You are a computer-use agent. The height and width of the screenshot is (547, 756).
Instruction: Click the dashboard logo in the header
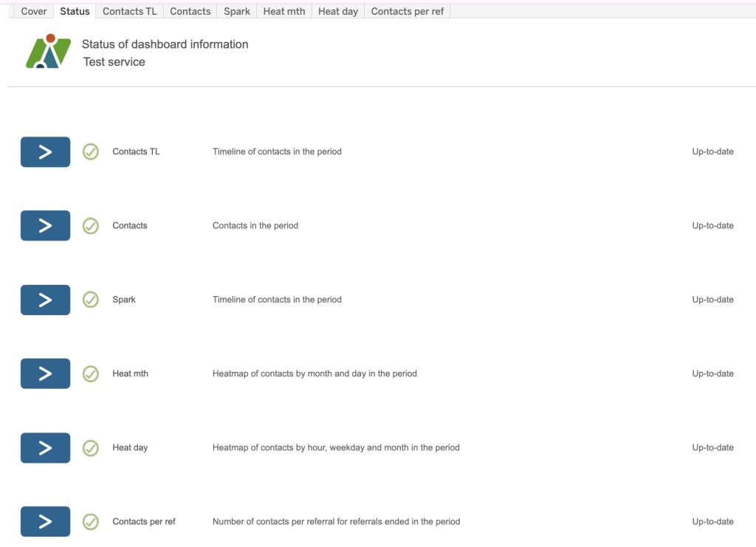click(48, 52)
